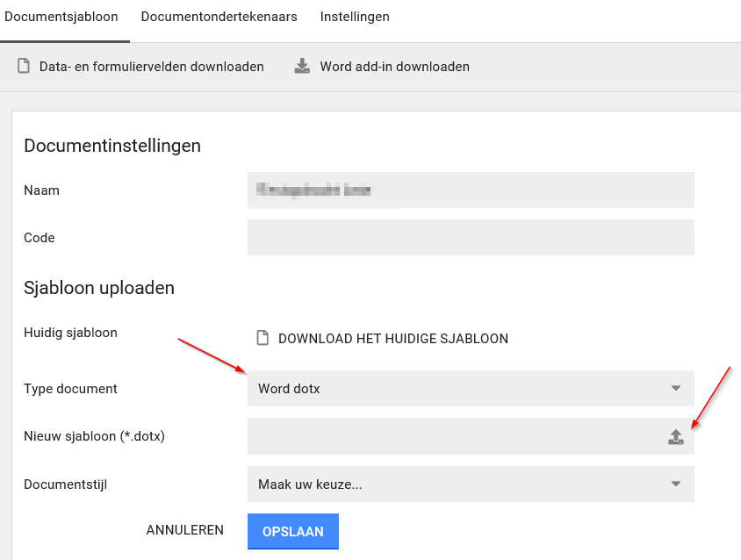Open the Instellingen tab

click(355, 17)
